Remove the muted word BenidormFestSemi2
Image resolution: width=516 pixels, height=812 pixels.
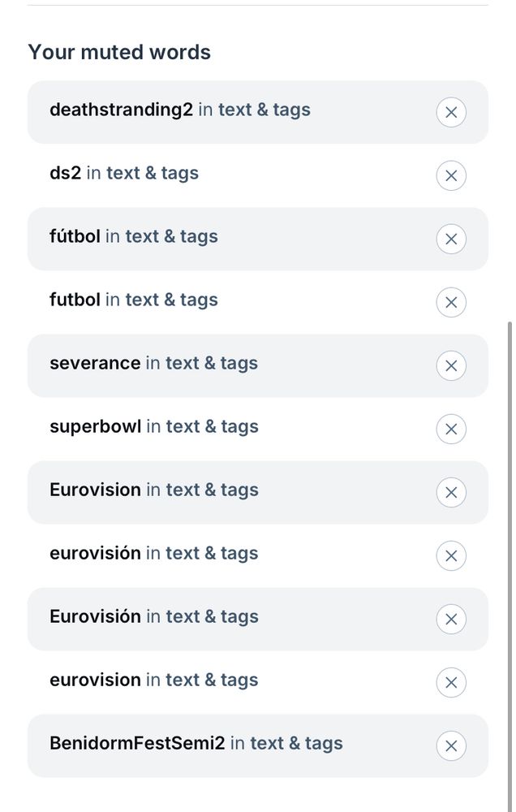point(451,745)
